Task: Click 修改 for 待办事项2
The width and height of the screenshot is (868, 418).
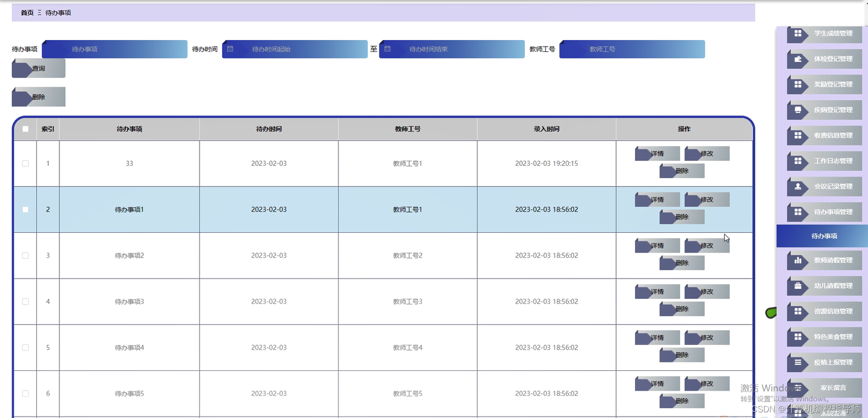Action: [707, 246]
